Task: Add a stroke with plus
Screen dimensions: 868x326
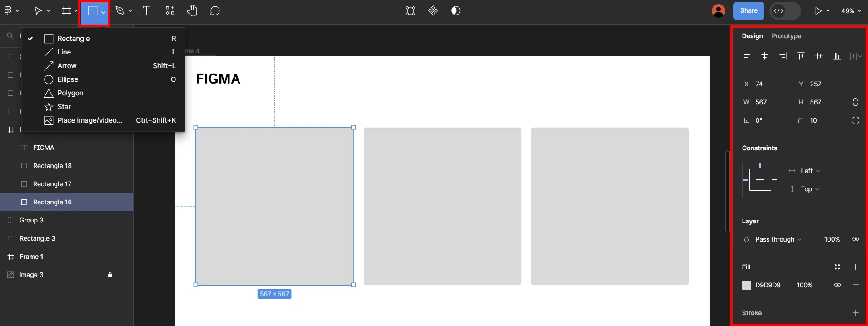Action: coord(856,313)
